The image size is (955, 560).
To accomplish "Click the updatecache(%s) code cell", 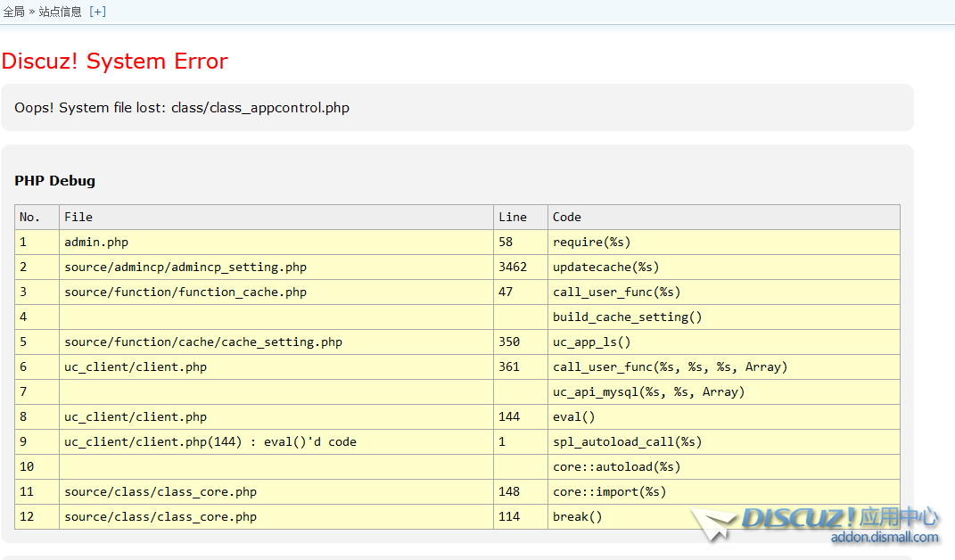I will pyautogui.click(x=724, y=267).
